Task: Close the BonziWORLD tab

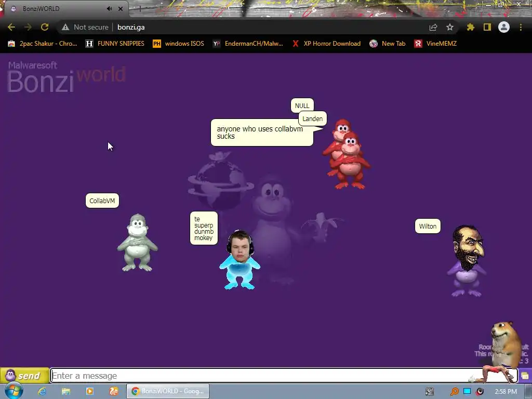Action: pos(121,9)
